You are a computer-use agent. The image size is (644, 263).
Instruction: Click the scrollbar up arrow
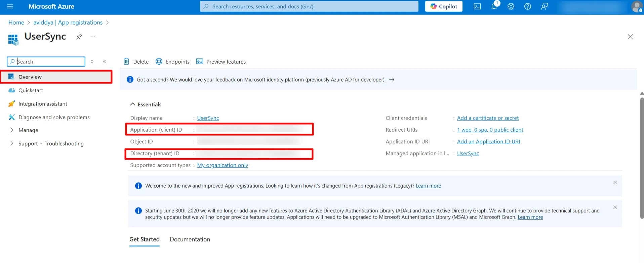(x=642, y=94)
